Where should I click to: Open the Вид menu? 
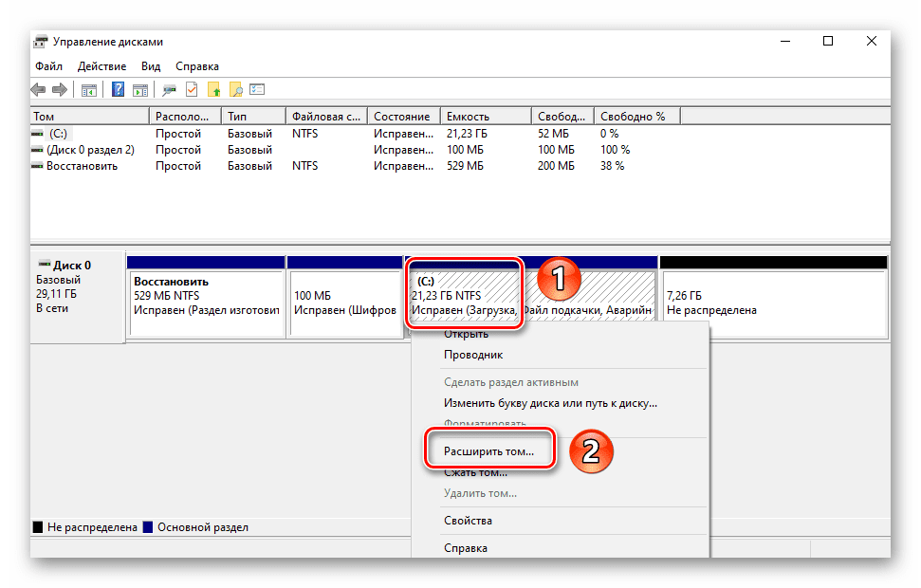click(151, 66)
